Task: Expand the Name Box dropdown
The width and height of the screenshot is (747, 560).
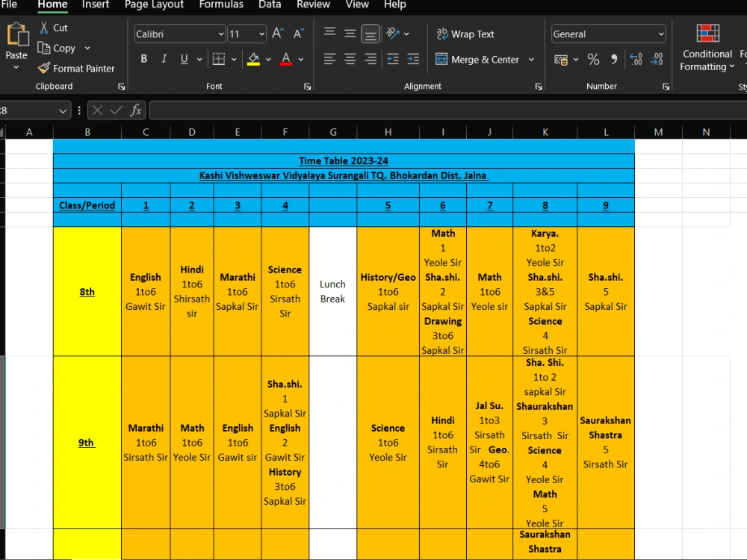Action: (63, 111)
